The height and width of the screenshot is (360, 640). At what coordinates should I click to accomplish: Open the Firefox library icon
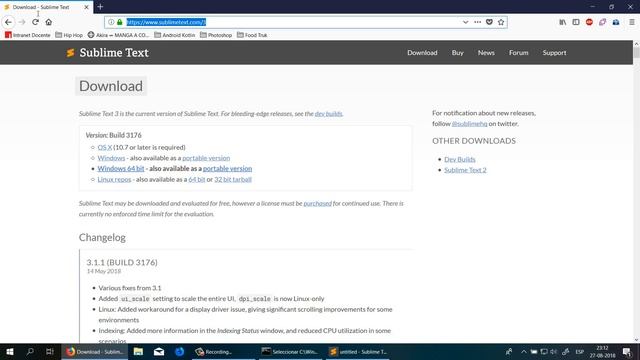[x=562, y=22]
